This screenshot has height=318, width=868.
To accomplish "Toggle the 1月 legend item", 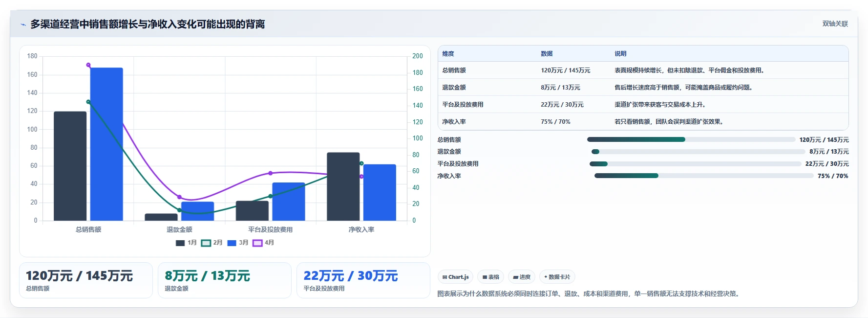I will pos(186,243).
